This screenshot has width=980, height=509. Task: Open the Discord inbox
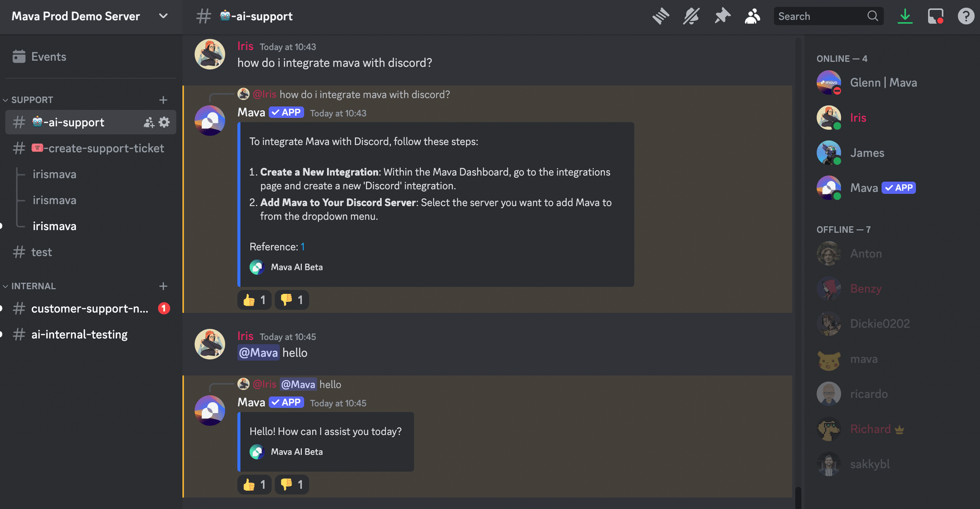(x=935, y=16)
